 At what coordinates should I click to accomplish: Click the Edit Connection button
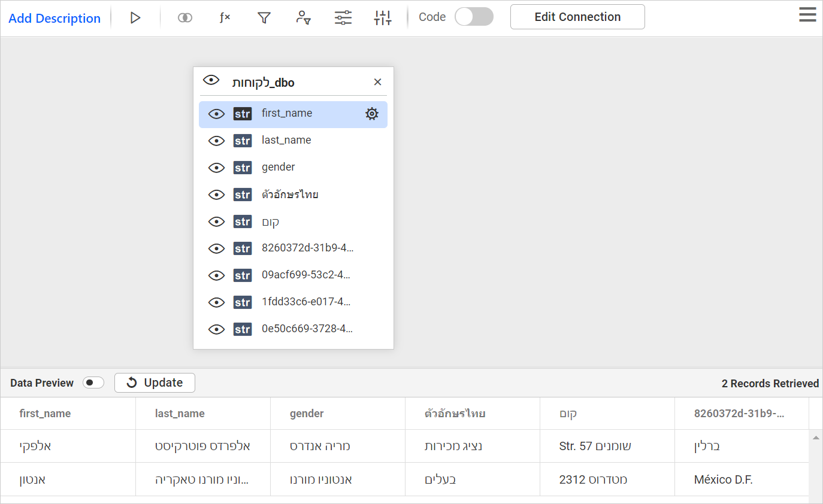[x=577, y=16]
